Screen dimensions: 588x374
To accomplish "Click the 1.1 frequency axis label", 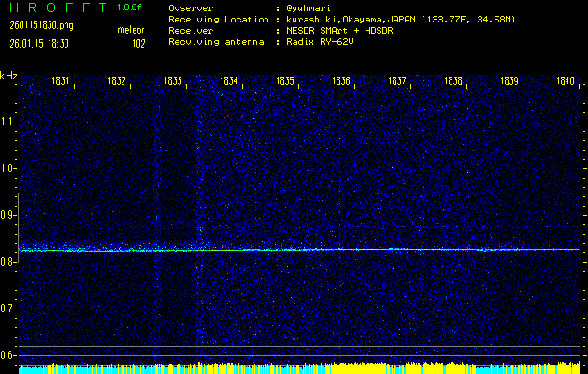I will [x=8, y=122].
